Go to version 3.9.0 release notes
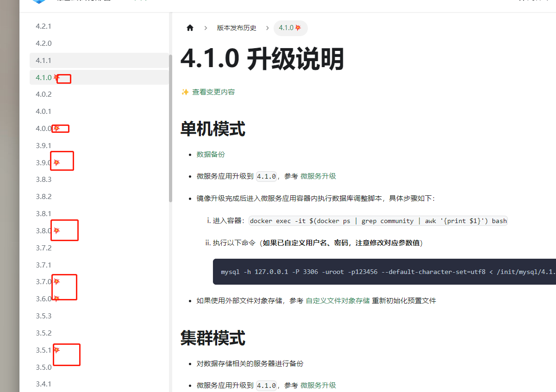This screenshot has width=556, height=392. (44, 163)
